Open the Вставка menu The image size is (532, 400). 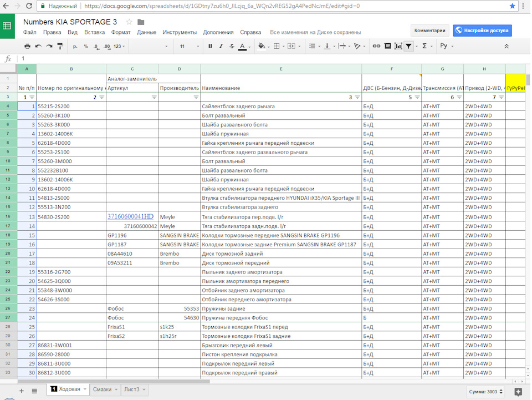(94, 32)
